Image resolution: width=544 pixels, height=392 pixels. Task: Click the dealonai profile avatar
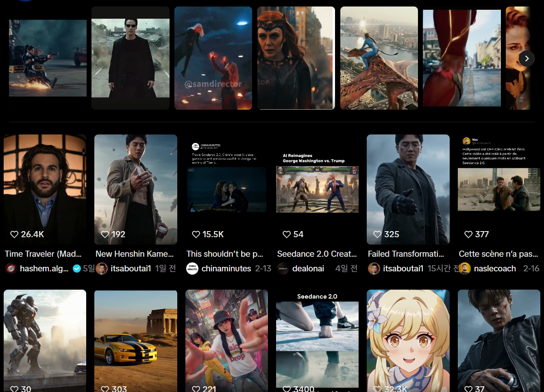[283, 269]
